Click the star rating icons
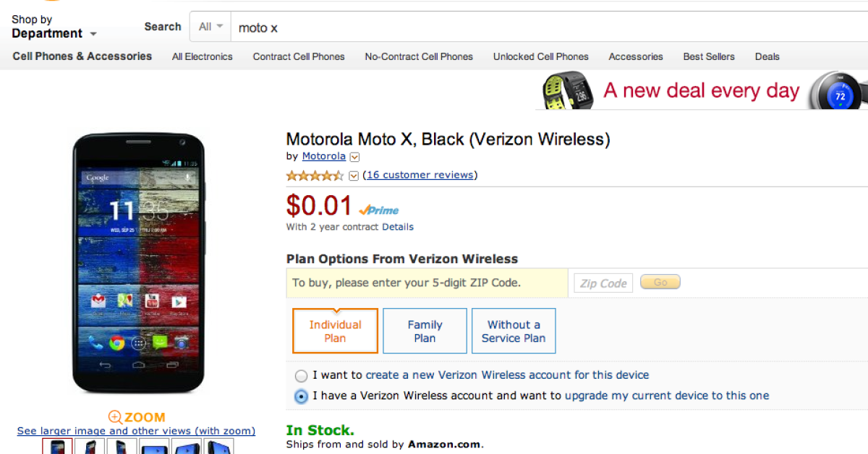 click(315, 176)
